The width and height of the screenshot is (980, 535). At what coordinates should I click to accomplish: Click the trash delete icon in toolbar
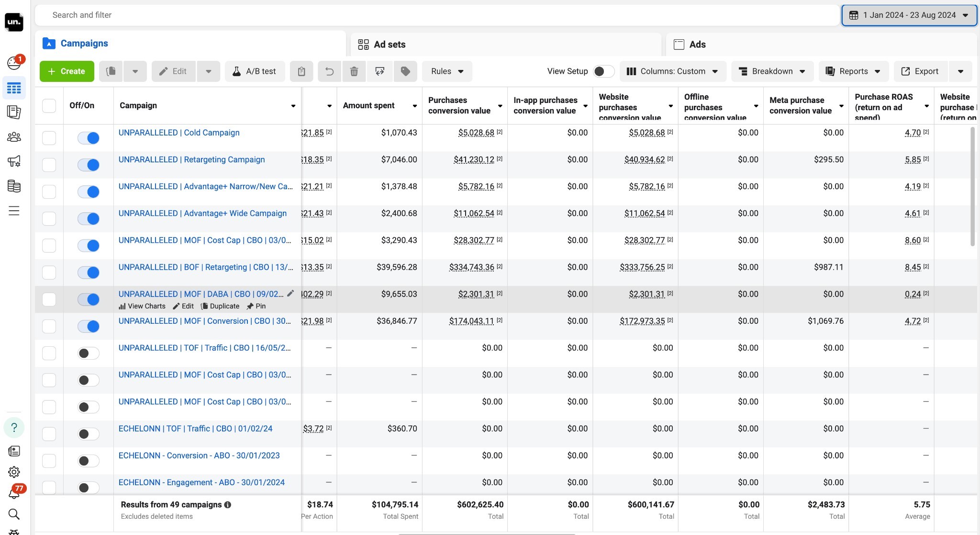[x=354, y=71]
